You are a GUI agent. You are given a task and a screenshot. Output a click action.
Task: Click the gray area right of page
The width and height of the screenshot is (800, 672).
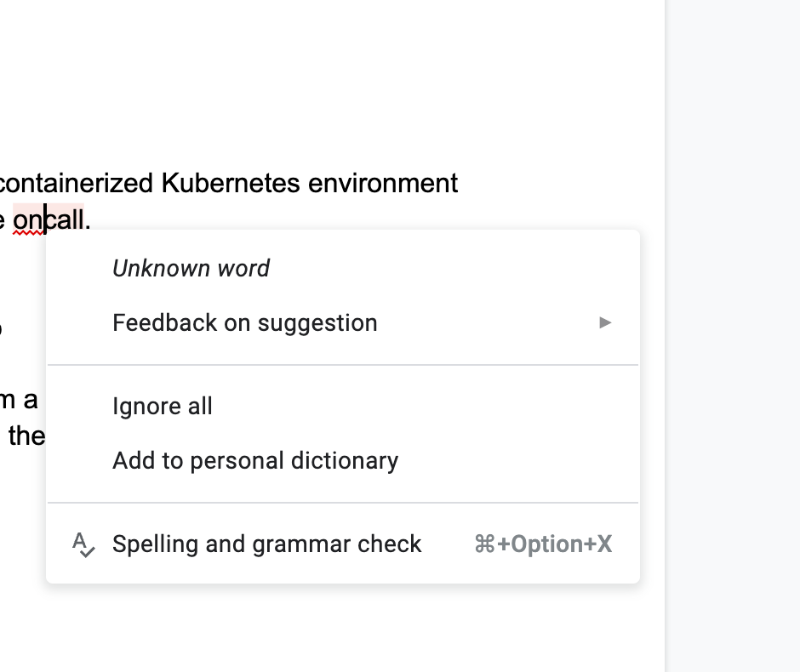click(x=732, y=340)
